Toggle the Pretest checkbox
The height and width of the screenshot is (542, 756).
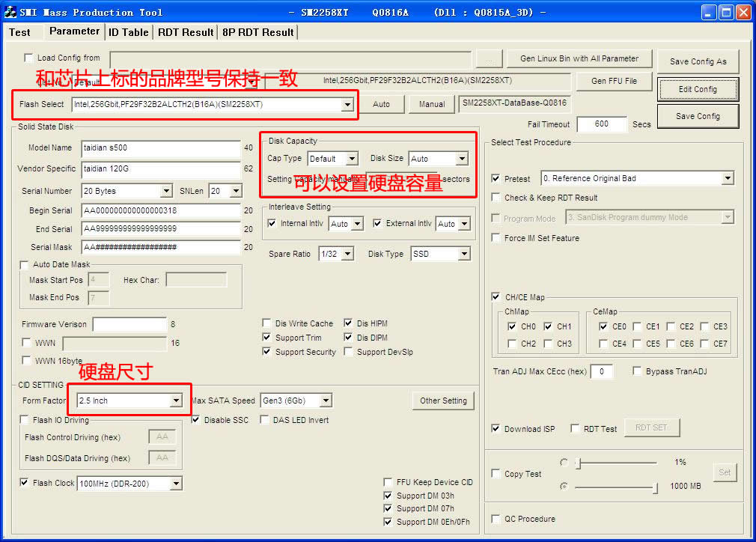click(x=496, y=178)
